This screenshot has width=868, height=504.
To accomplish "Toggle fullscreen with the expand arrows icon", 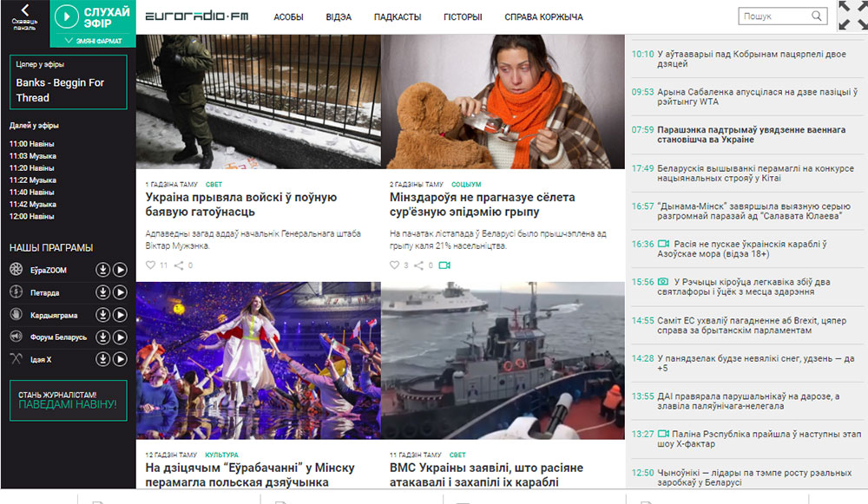I will pos(852,16).
